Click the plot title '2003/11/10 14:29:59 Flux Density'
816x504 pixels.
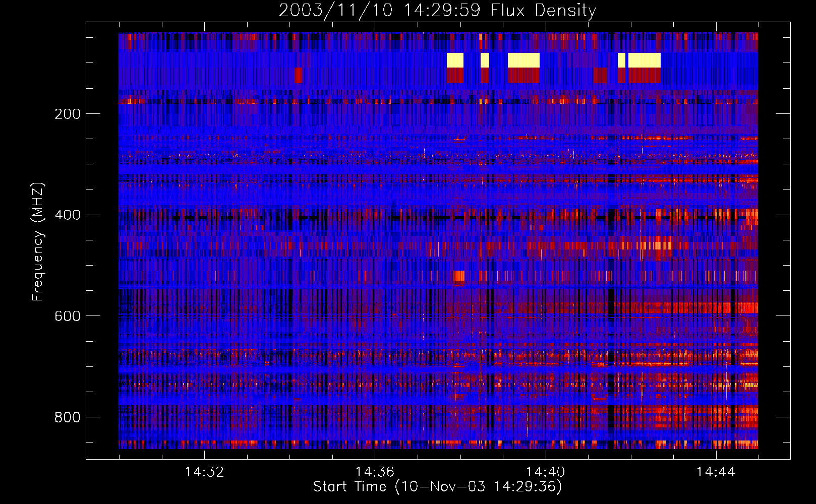437,10
